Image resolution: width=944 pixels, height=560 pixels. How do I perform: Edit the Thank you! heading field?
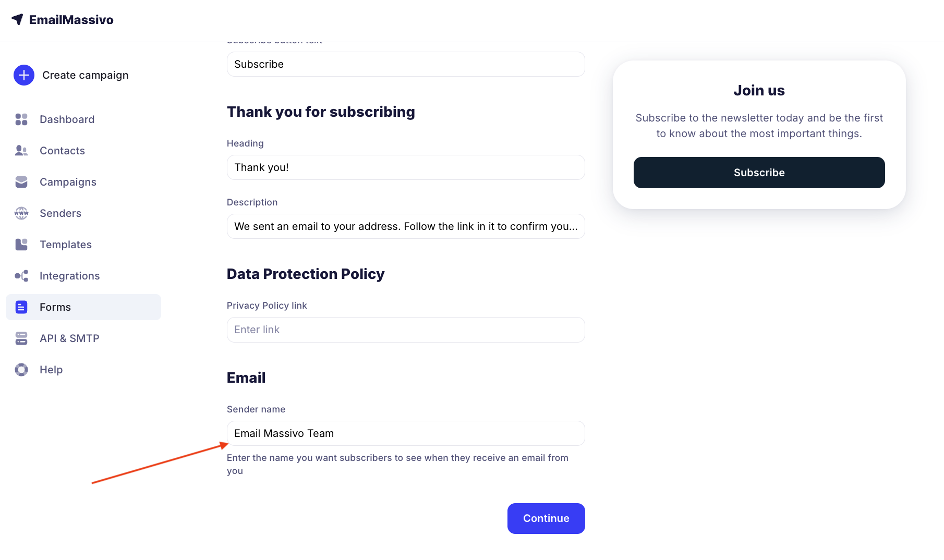pyautogui.click(x=406, y=167)
